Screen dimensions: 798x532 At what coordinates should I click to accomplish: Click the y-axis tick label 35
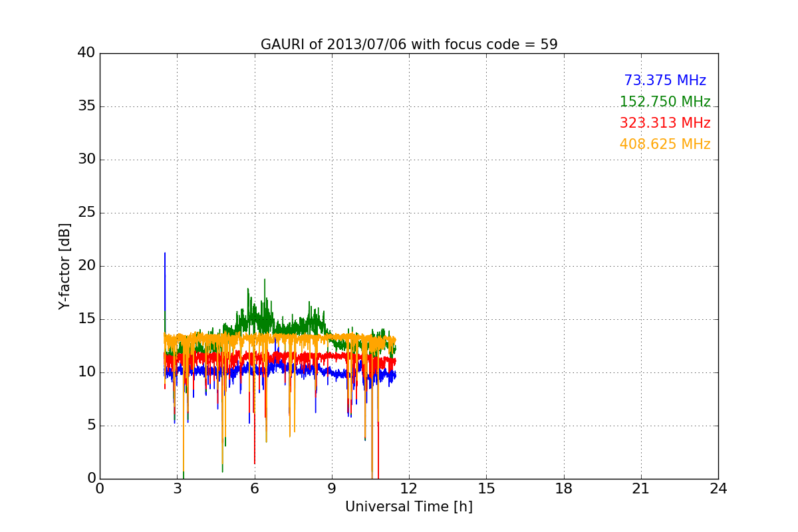[86, 106]
